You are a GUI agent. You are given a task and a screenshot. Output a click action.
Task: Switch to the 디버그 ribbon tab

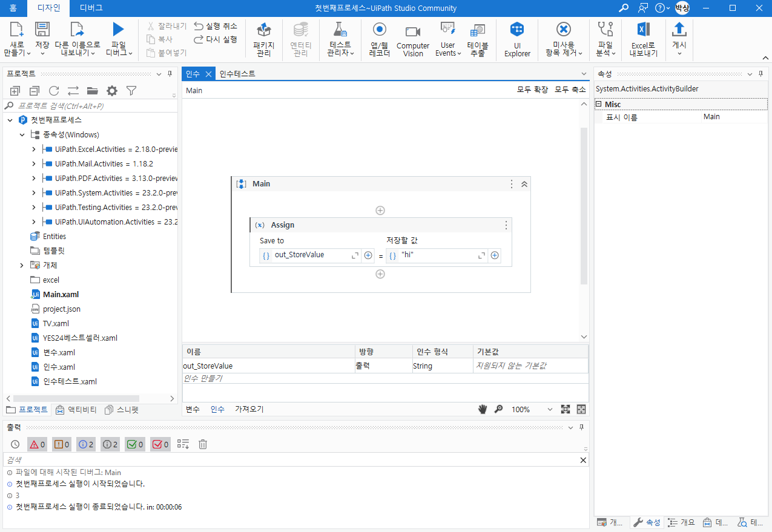point(91,8)
